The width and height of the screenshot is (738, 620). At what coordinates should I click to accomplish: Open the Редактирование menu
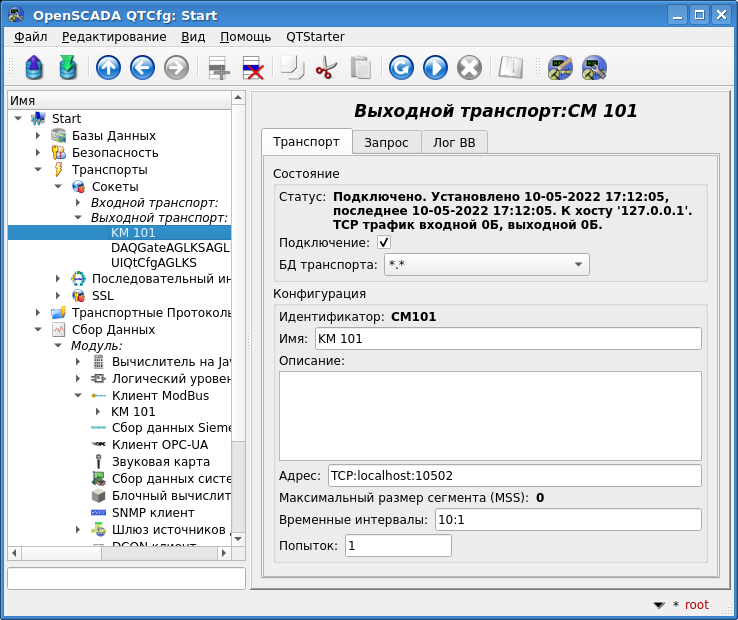[x=114, y=37]
